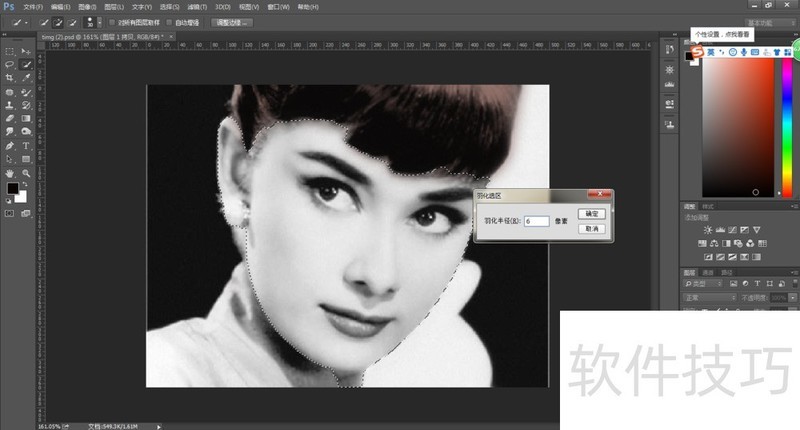Select the Horizontal Type tool
The height and width of the screenshot is (430, 800).
pos(25,145)
